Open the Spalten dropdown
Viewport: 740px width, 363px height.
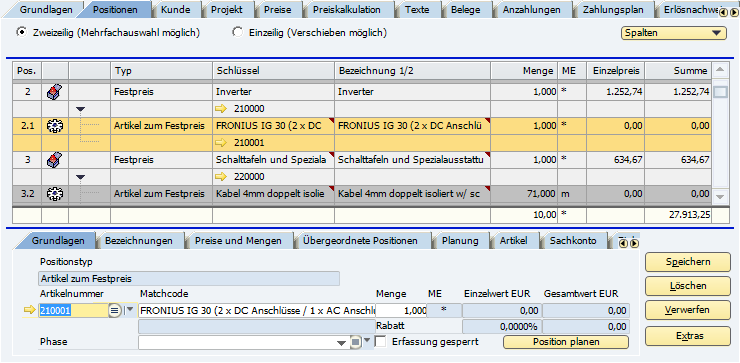(x=674, y=33)
